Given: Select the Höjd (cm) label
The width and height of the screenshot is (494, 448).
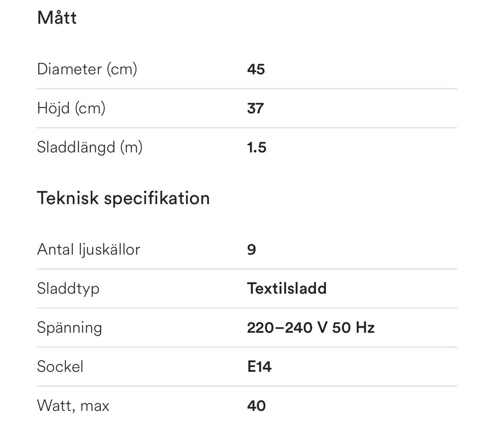Looking at the screenshot, I should (x=71, y=108).
